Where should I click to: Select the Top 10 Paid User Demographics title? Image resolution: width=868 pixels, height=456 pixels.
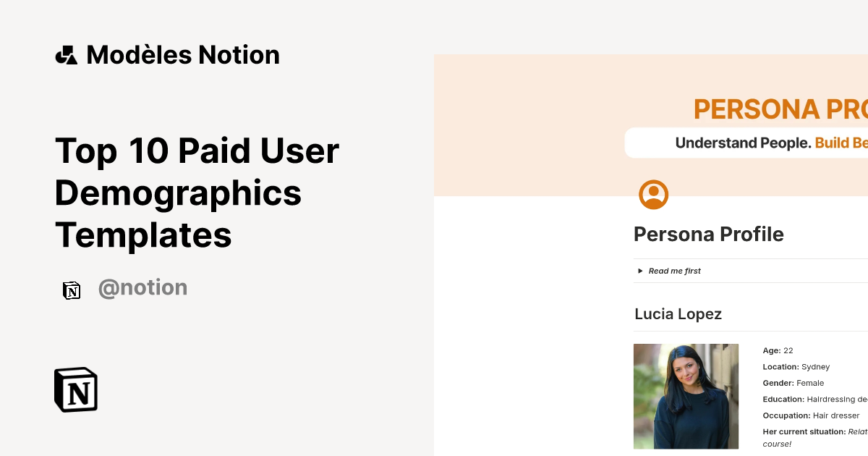click(197, 193)
